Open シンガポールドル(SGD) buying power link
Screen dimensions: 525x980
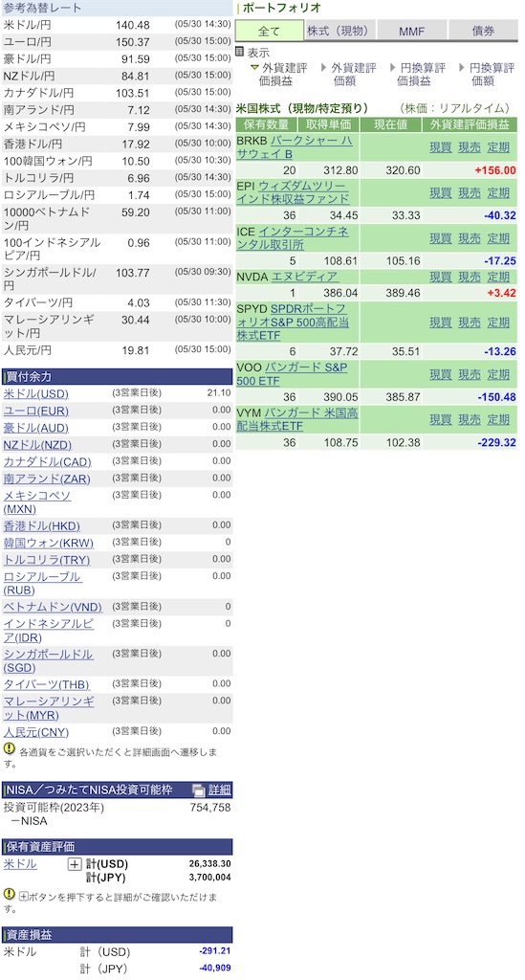pos(49,660)
